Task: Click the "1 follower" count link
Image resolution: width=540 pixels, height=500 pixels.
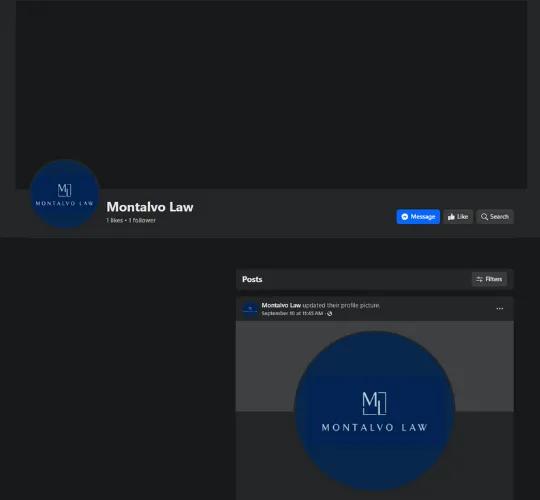Action: point(142,220)
